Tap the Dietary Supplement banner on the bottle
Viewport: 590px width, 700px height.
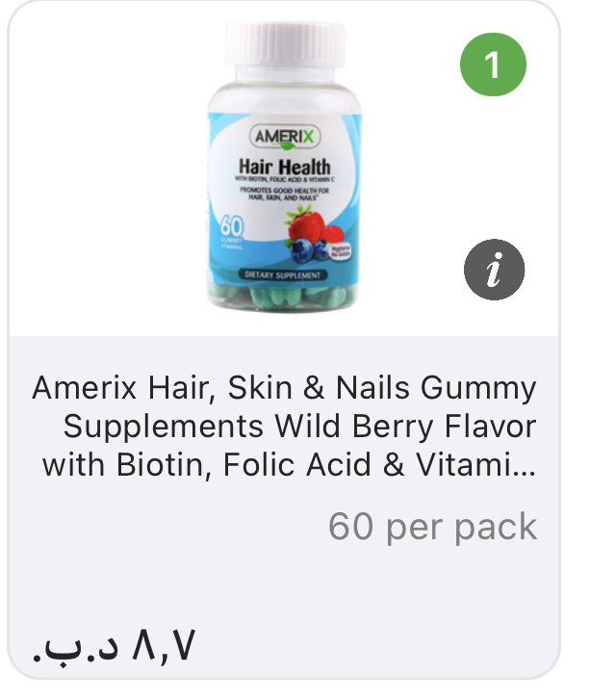(x=283, y=275)
